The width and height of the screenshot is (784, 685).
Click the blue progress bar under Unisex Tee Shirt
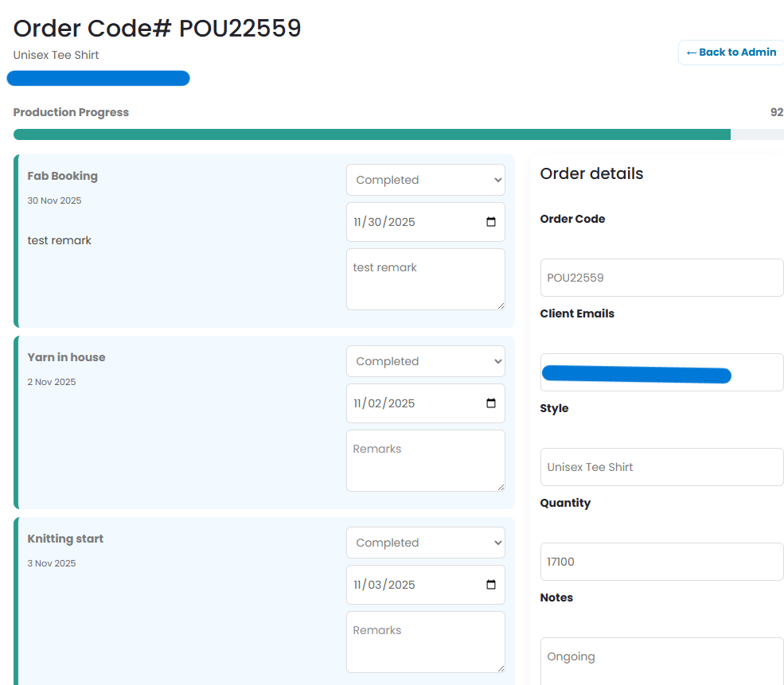coord(98,77)
